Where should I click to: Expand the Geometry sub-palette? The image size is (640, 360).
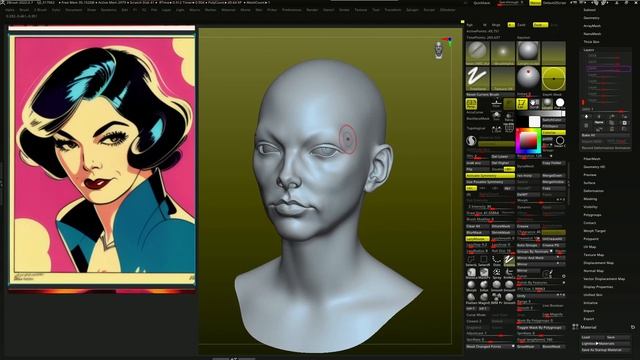pyautogui.click(x=591, y=18)
